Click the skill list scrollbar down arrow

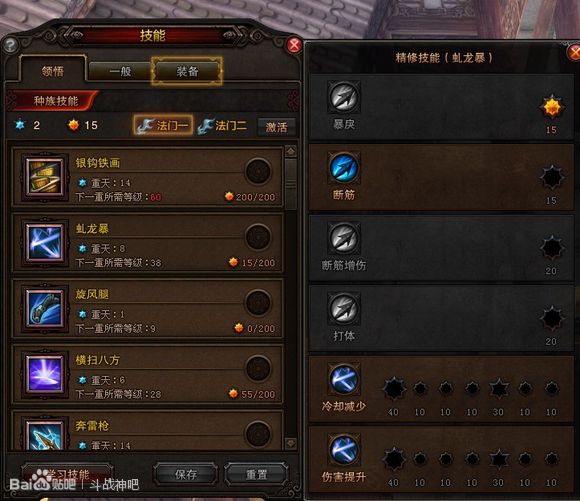point(291,443)
